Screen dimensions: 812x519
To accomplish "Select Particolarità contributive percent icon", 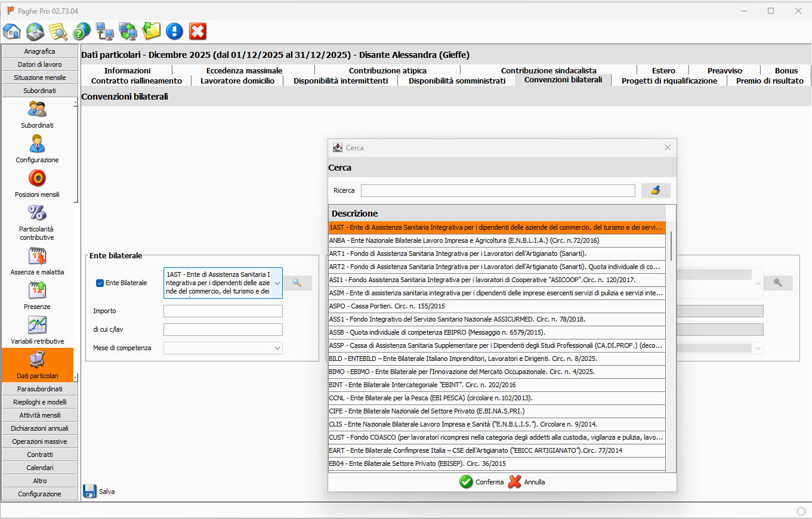I will click(x=37, y=213).
